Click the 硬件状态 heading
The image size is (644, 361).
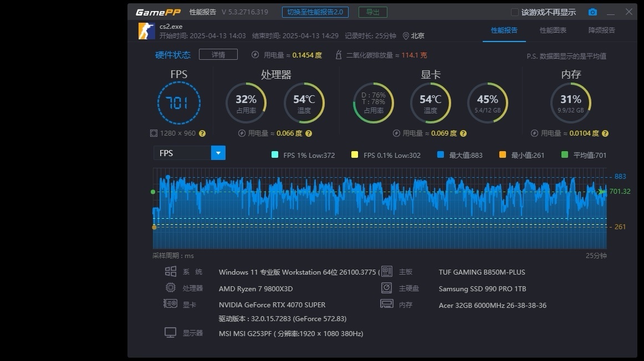[x=172, y=55]
